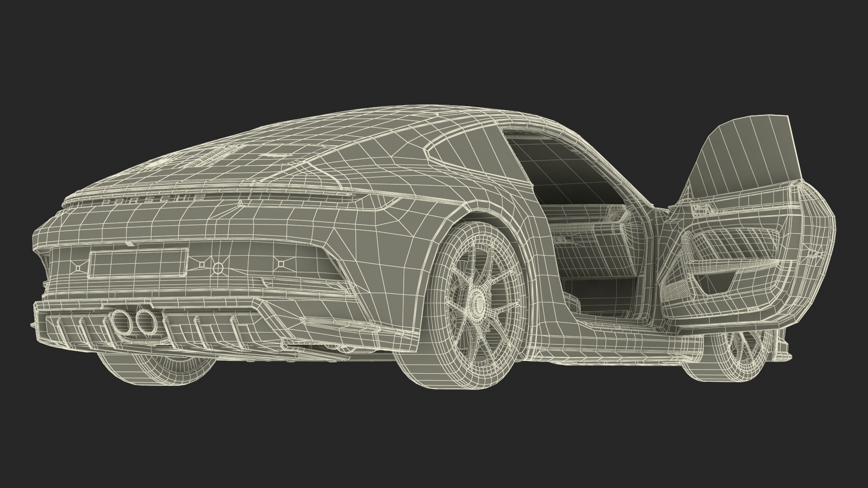Click the circular sensor on rear bumper

218,268
